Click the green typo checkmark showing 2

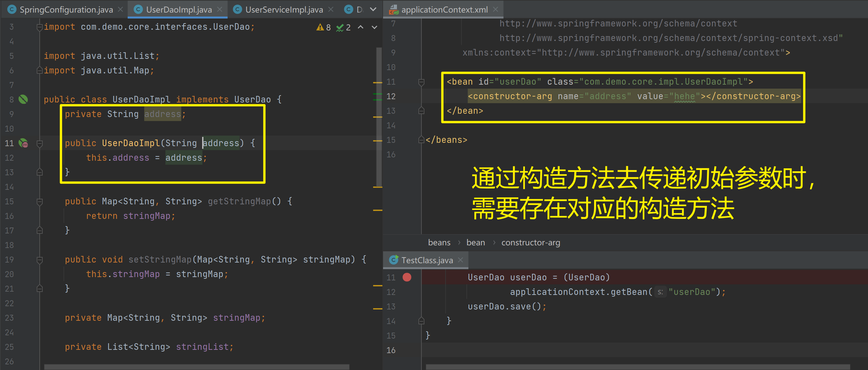tap(343, 27)
